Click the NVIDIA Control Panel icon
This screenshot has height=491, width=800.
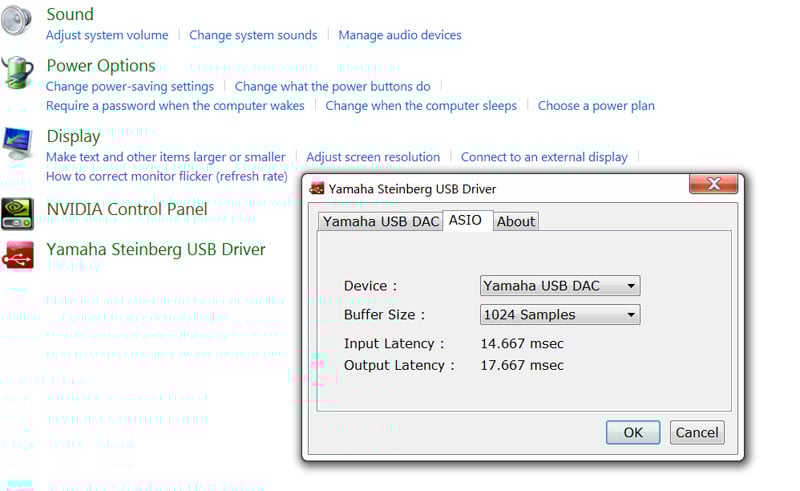click(18, 211)
